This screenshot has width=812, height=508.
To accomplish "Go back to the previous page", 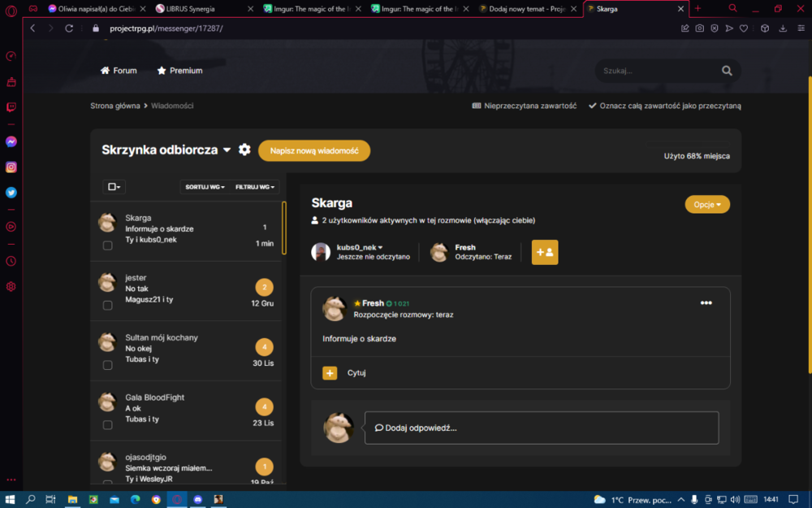I will 32,28.
